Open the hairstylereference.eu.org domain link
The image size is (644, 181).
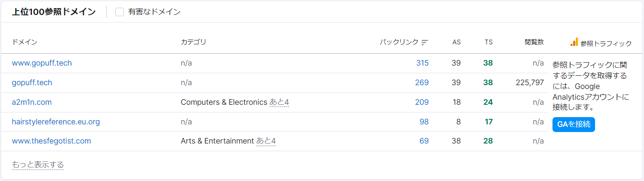pos(56,122)
